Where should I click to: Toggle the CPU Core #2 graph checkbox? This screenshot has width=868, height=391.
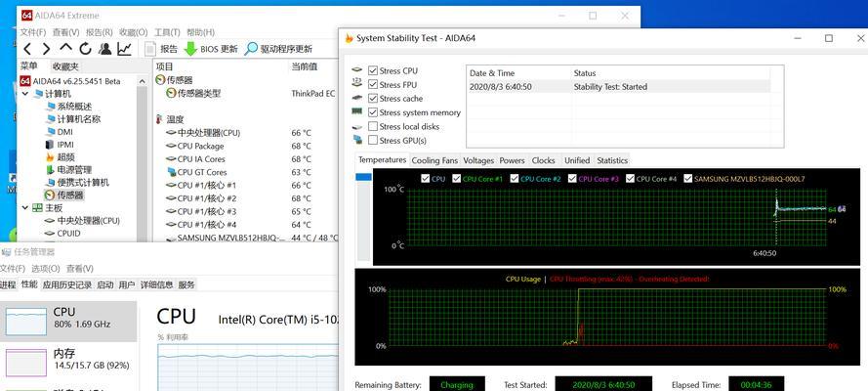coord(515,179)
